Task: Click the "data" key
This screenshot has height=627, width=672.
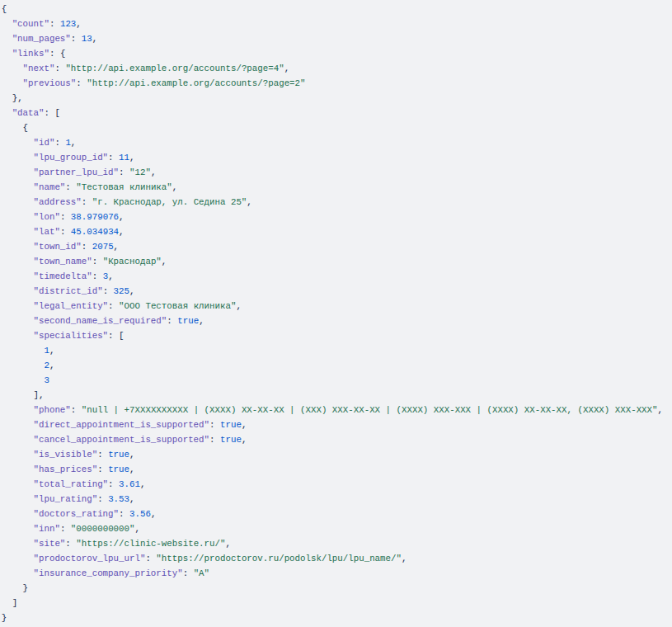Action: (x=29, y=112)
